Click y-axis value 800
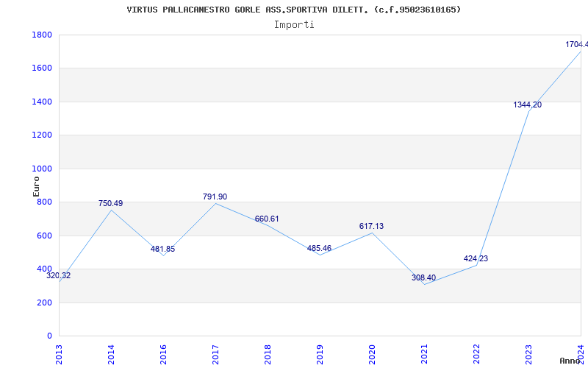This screenshot has height=368, width=588. click(44, 202)
